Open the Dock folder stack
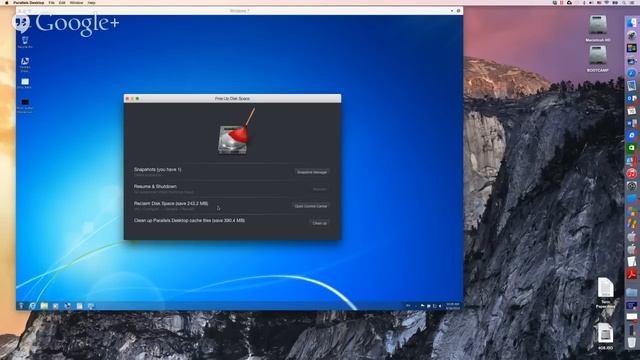Image resolution: width=640 pixels, height=360 pixels. [x=631, y=292]
